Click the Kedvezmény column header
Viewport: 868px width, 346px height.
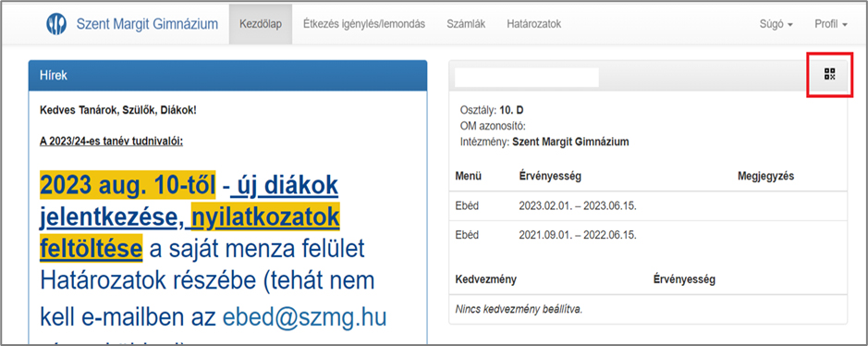click(x=485, y=279)
